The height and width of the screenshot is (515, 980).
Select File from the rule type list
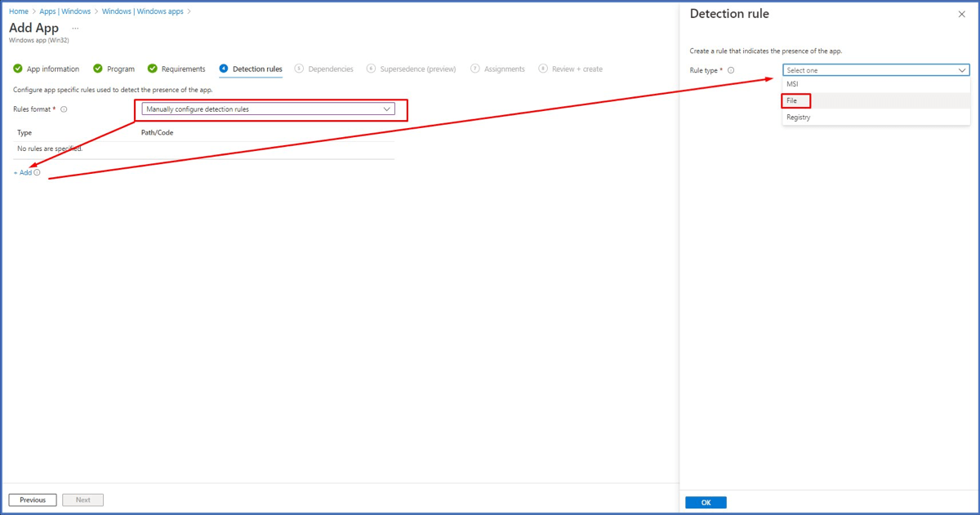tap(792, 101)
